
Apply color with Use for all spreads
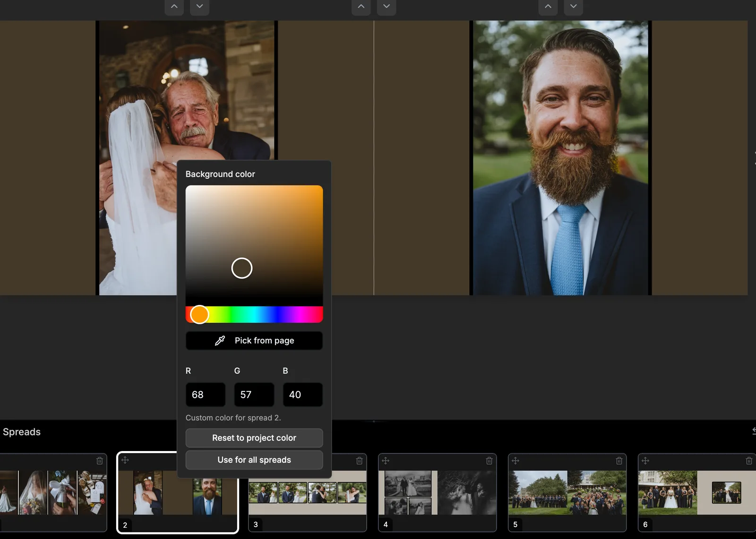point(254,460)
